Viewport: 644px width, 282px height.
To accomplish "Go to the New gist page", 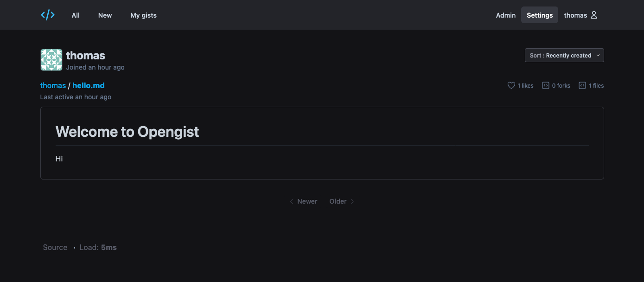I will click(x=105, y=15).
